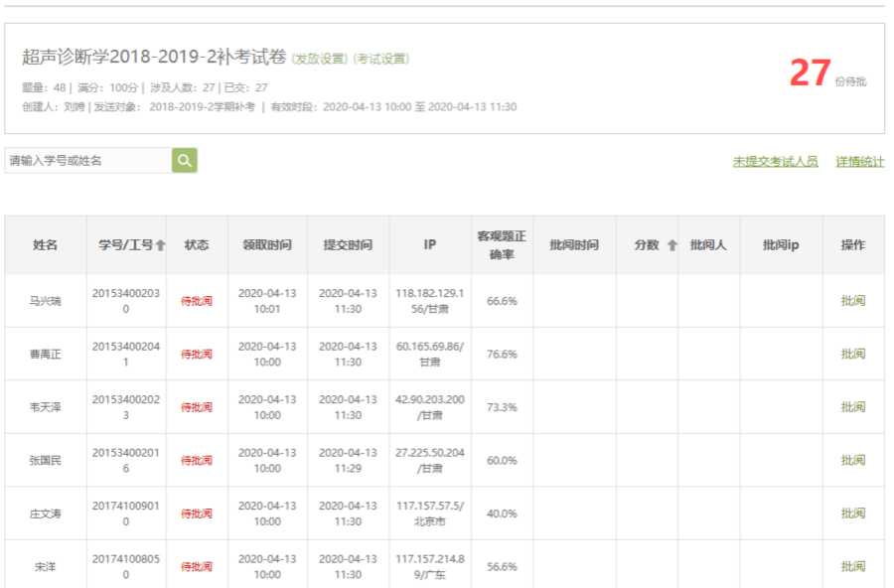Sort by 分数 arrow icon
Viewport: 894px width, 588px height.
tap(671, 245)
